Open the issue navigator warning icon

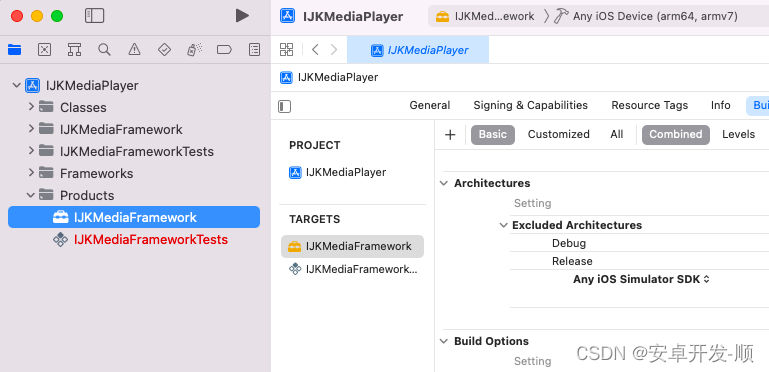click(134, 50)
